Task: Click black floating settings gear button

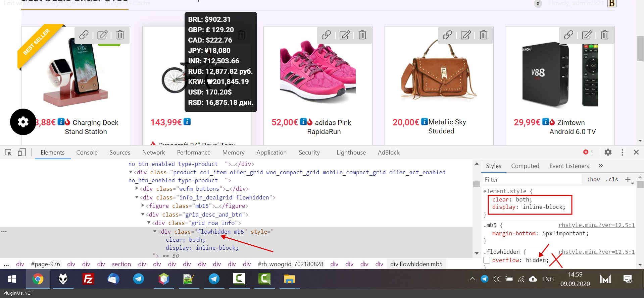Action: tap(23, 122)
